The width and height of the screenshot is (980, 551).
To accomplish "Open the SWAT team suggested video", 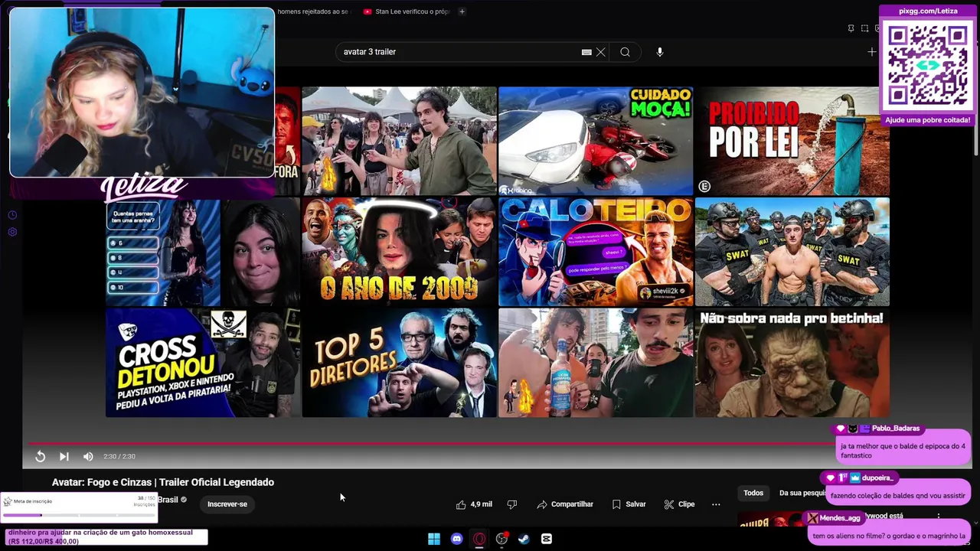I will pyautogui.click(x=792, y=252).
